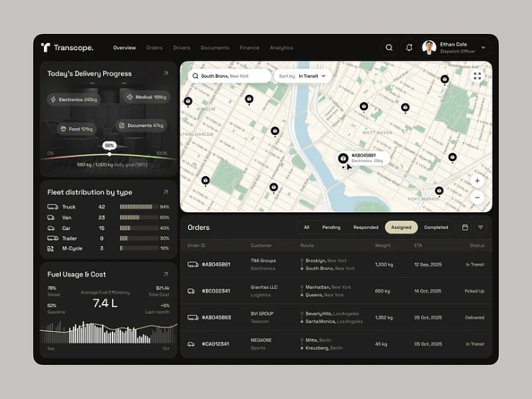Click the fullscreen map icon
This screenshot has width=532, height=399.
tap(477, 76)
